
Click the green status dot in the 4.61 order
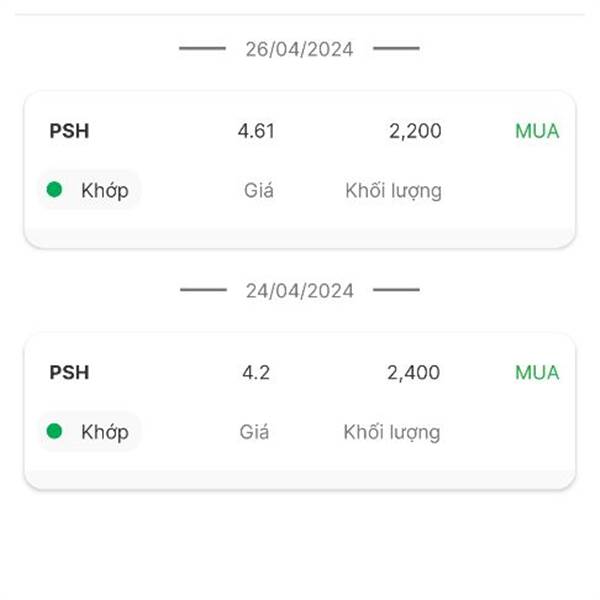click(x=54, y=189)
